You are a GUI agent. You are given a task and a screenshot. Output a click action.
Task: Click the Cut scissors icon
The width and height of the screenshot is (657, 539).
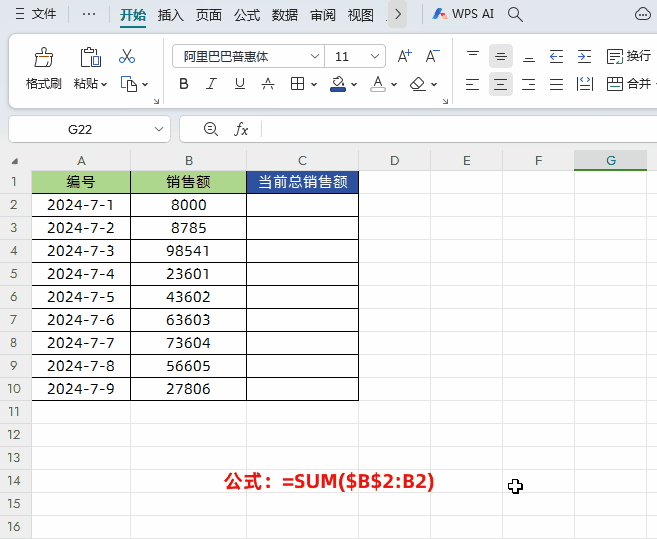pyautogui.click(x=127, y=56)
